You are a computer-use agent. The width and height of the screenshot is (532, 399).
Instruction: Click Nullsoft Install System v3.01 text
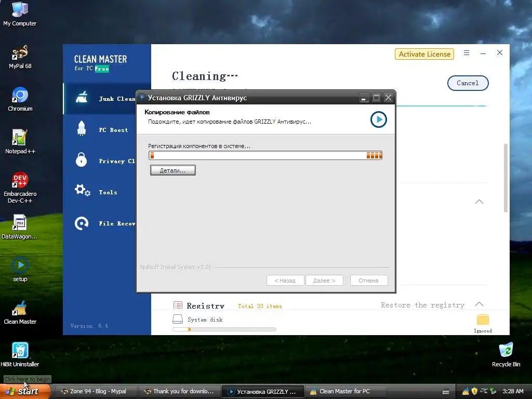pos(176,267)
